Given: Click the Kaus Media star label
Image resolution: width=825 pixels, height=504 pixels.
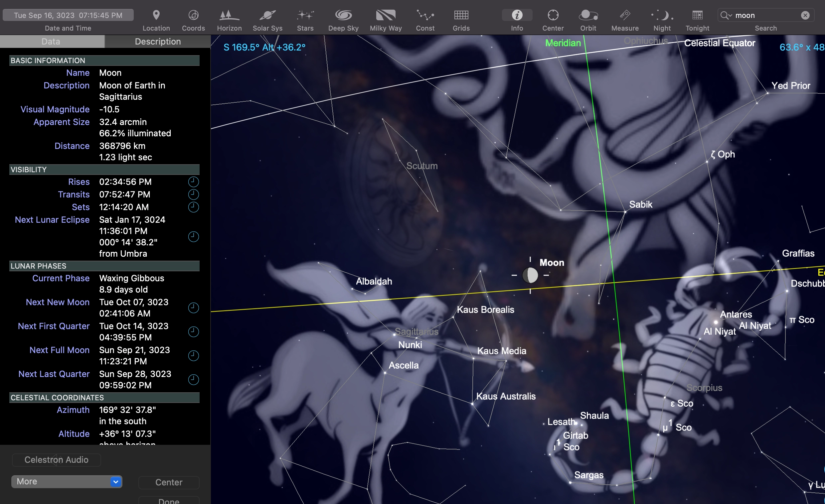Looking at the screenshot, I should pyautogui.click(x=501, y=351).
